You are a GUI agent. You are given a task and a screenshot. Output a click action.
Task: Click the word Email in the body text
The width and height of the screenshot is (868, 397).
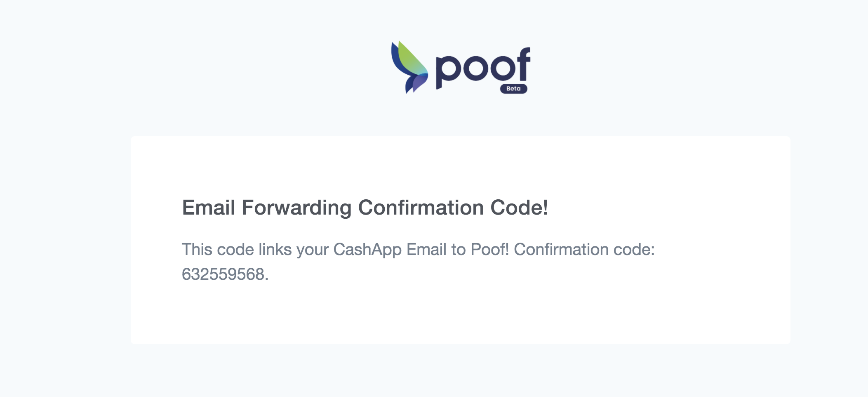[x=427, y=250]
